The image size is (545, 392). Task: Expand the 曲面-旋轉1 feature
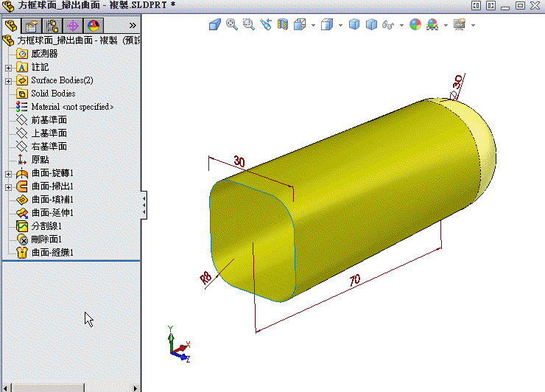(8, 174)
